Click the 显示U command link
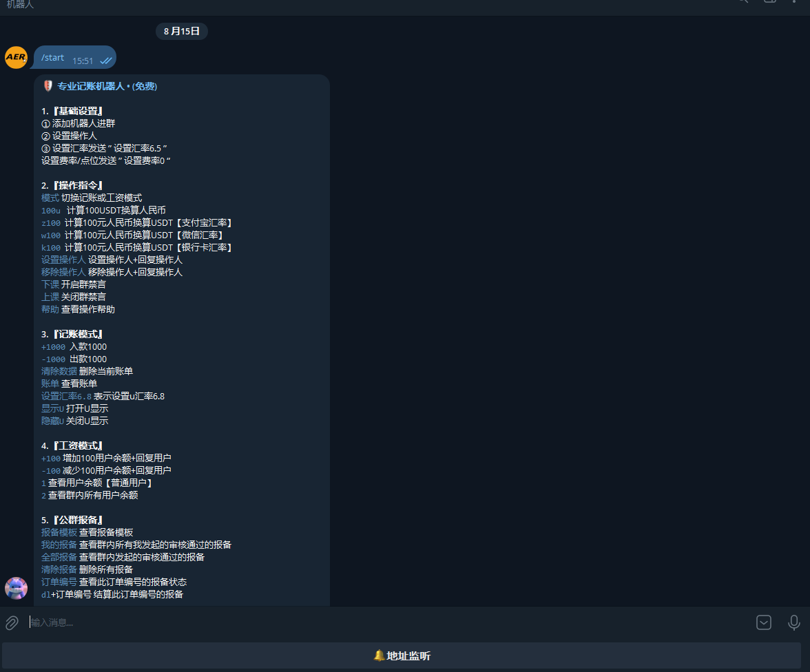Screen dimensions: 810x672 click(x=52, y=408)
